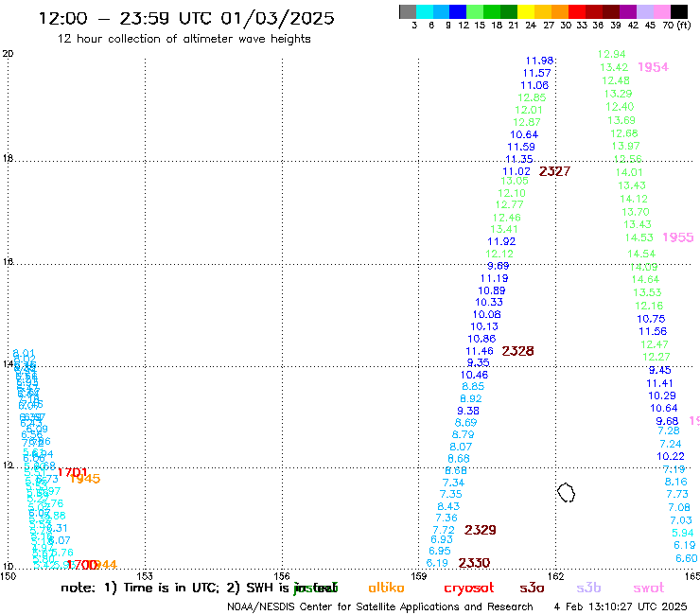The width and height of the screenshot is (700, 615).
Task: Click the pink 1955 time label
Action: coord(677,237)
